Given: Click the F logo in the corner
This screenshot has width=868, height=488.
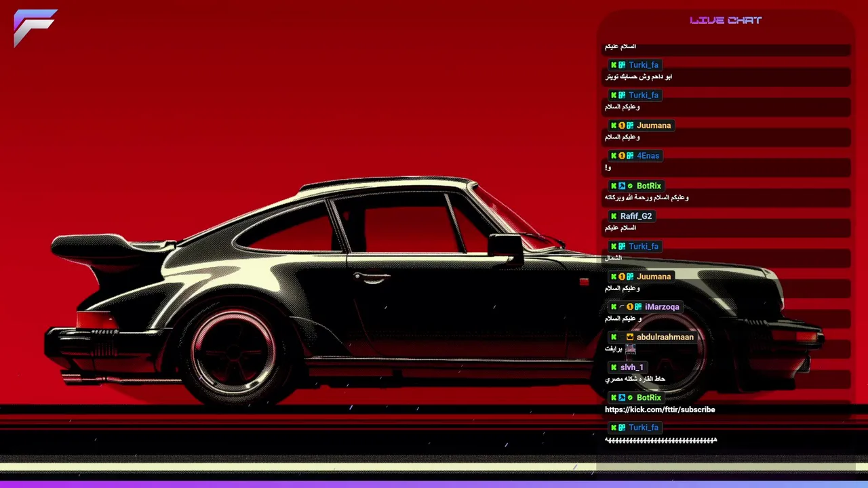Looking at the screenshot, I should click(35, 28).
